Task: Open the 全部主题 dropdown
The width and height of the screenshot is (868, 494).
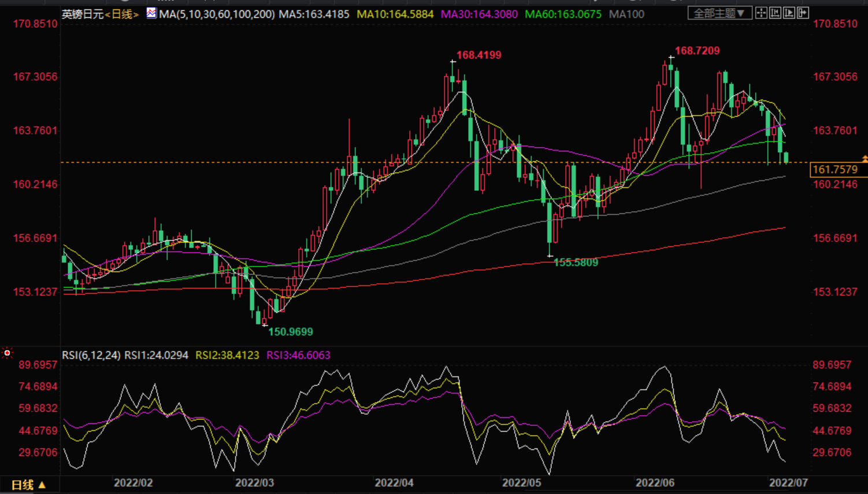Action: (x=720, y=13)
